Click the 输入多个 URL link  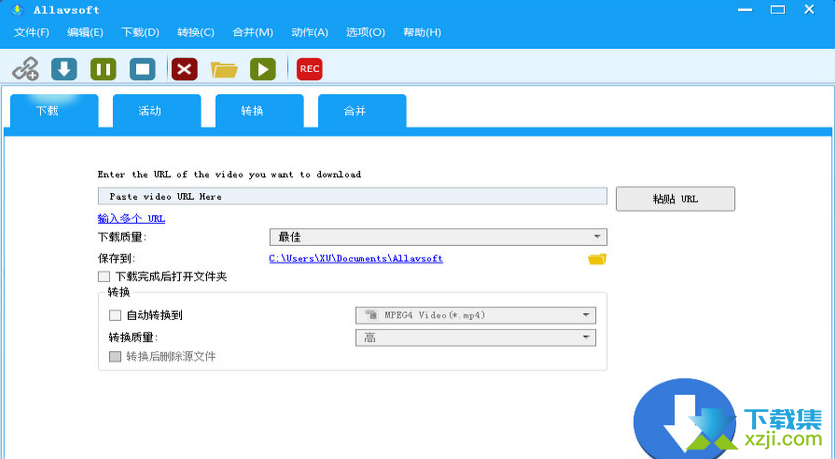coord(132,219)
